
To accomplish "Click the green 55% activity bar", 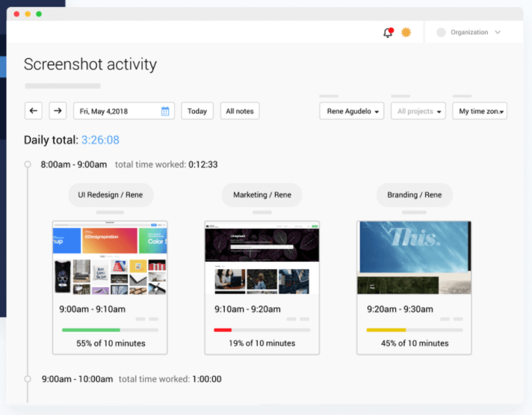I will tap(91, 329).
